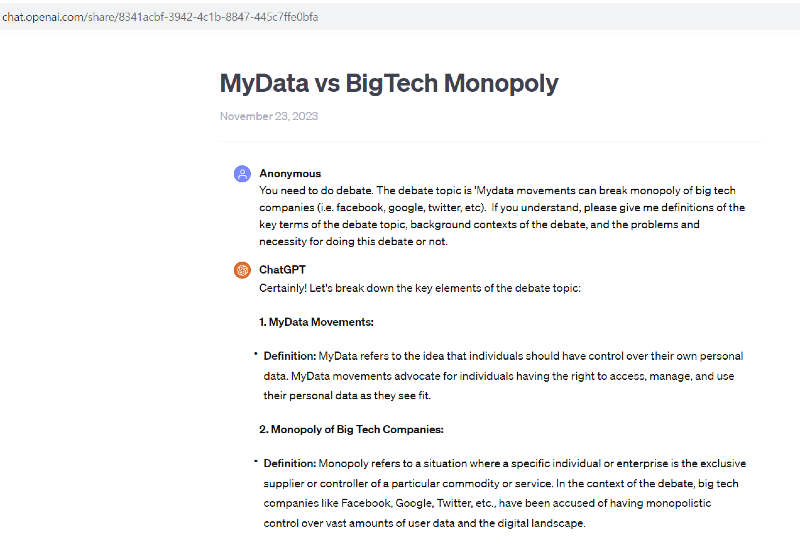Click 'Certainly! Let's break down' response line

420,288
